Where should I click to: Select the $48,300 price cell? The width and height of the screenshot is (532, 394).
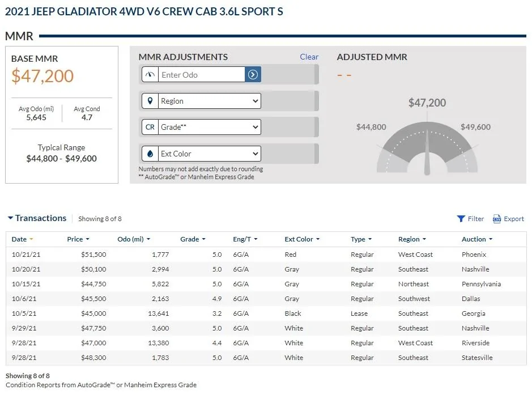click(x=93, y=358)
